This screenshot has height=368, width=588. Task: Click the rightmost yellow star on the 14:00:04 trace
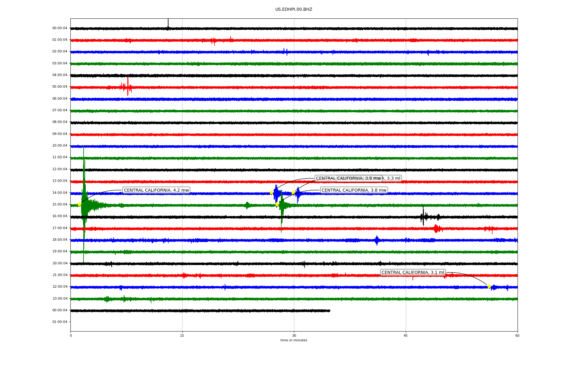(x=293, y=192)
